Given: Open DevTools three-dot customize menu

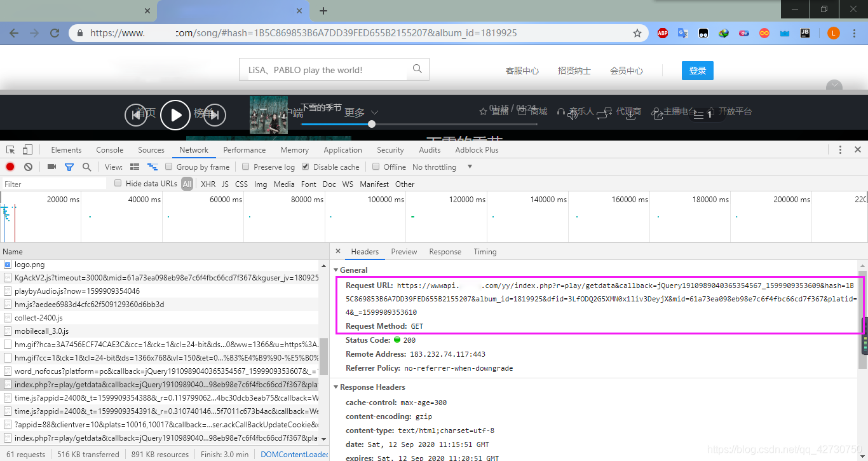Looking at the screenshot, I should pyautogui.click(x=840, y=150).
